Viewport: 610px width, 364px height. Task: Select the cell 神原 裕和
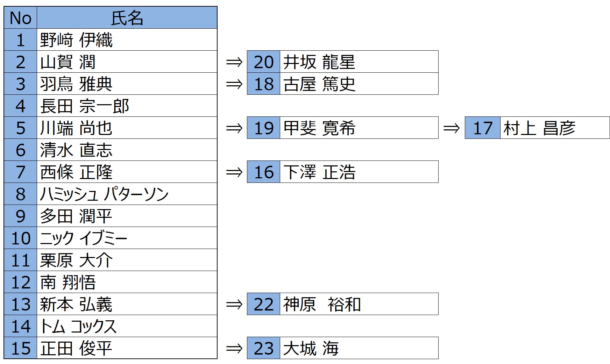coord(359,304)
